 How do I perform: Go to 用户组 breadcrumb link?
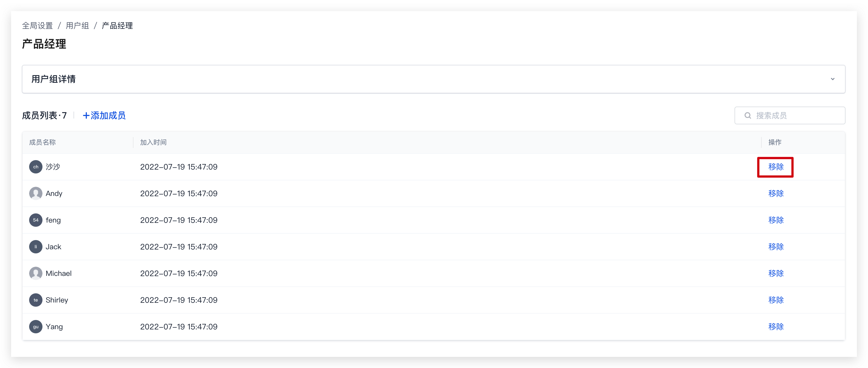[77, 26]
